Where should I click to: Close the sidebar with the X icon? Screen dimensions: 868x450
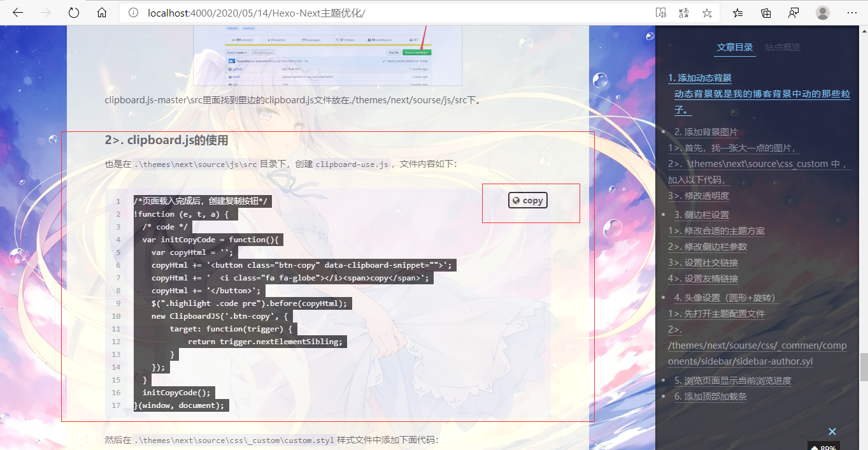832,432
